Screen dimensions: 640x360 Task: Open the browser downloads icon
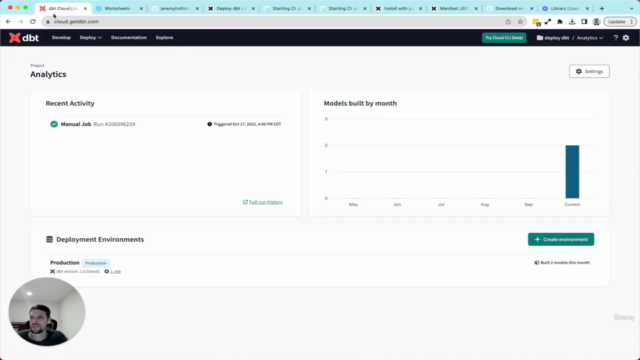click(572, 22)
